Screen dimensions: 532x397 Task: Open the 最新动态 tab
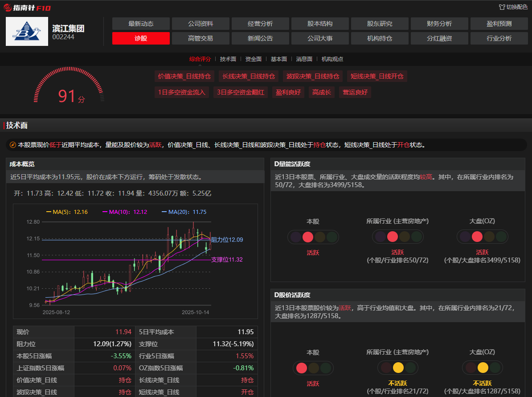[141, 24]
